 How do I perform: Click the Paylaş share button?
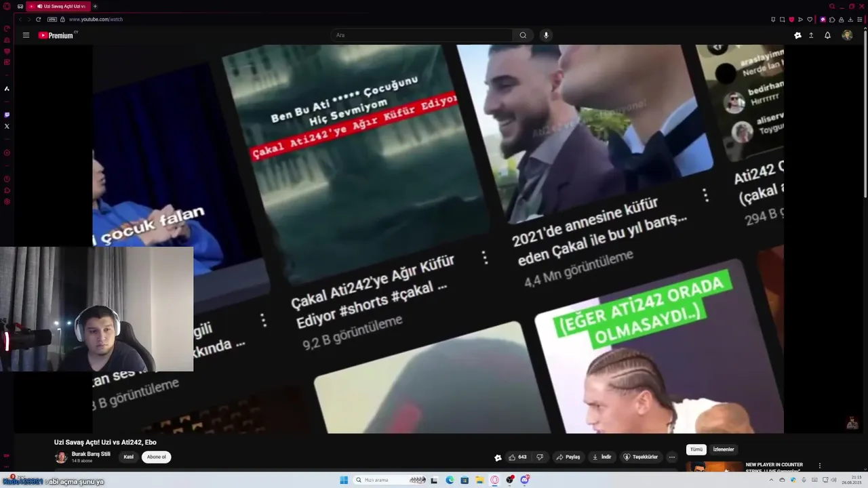pyautogui.click(x=568, y=457)
